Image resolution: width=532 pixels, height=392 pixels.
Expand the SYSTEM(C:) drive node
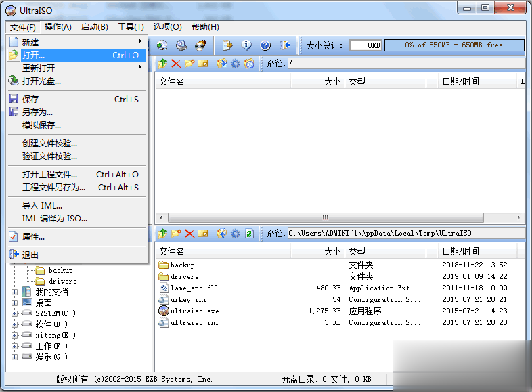(16, 313)
